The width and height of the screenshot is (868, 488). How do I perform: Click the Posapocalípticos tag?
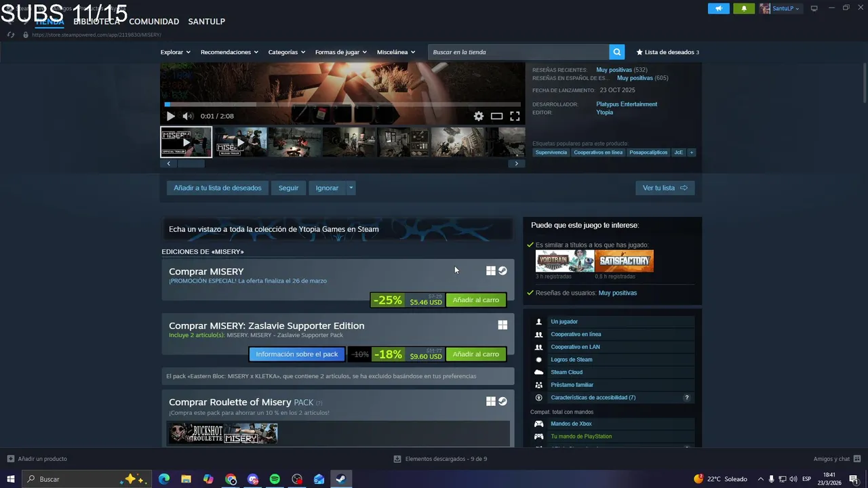(648, 152)
